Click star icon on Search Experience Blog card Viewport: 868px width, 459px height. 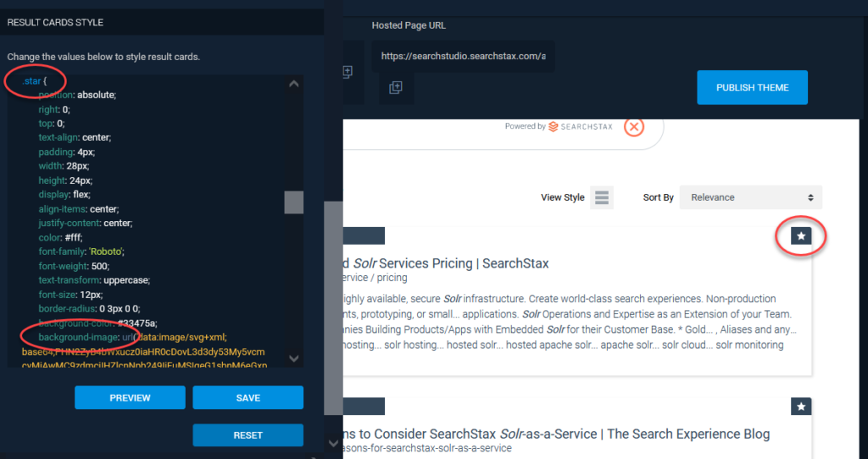801,406
